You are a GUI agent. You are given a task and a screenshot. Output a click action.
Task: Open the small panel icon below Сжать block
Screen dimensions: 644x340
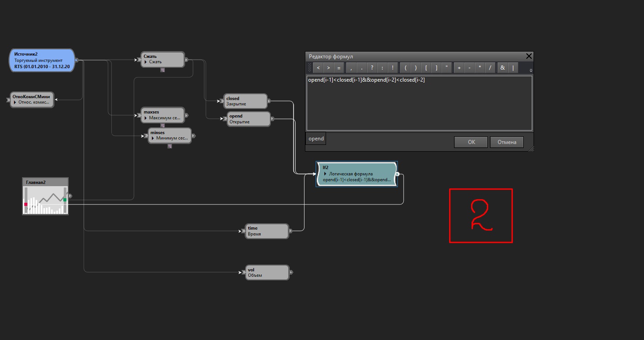pos(163,70)
